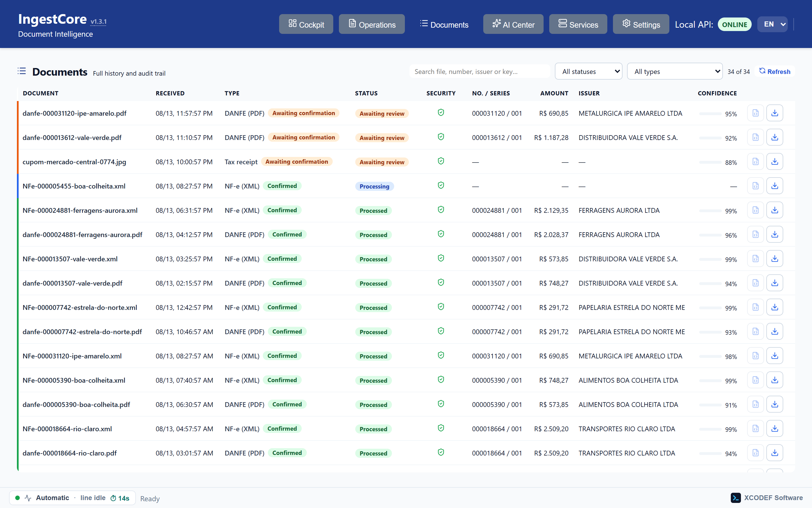Open document icon for NFe-000031120-ipe-amarelo.xml
812x508 pixels.
click(x=755, y=356)
